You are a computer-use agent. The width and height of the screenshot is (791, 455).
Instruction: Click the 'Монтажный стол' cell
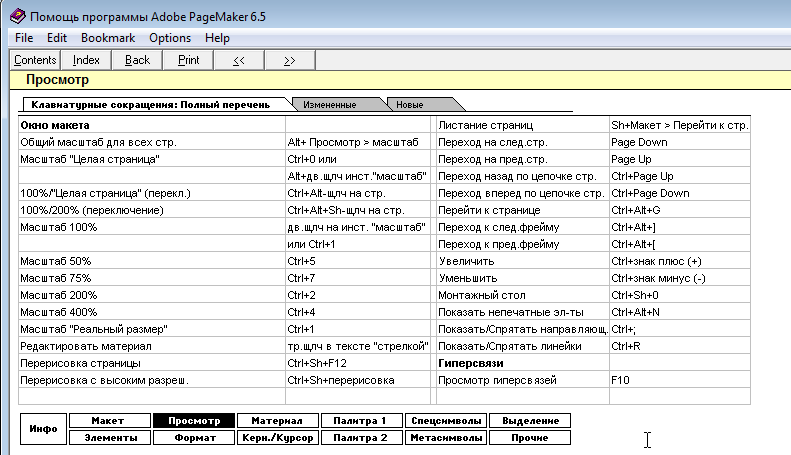click(x=523, y=295)
